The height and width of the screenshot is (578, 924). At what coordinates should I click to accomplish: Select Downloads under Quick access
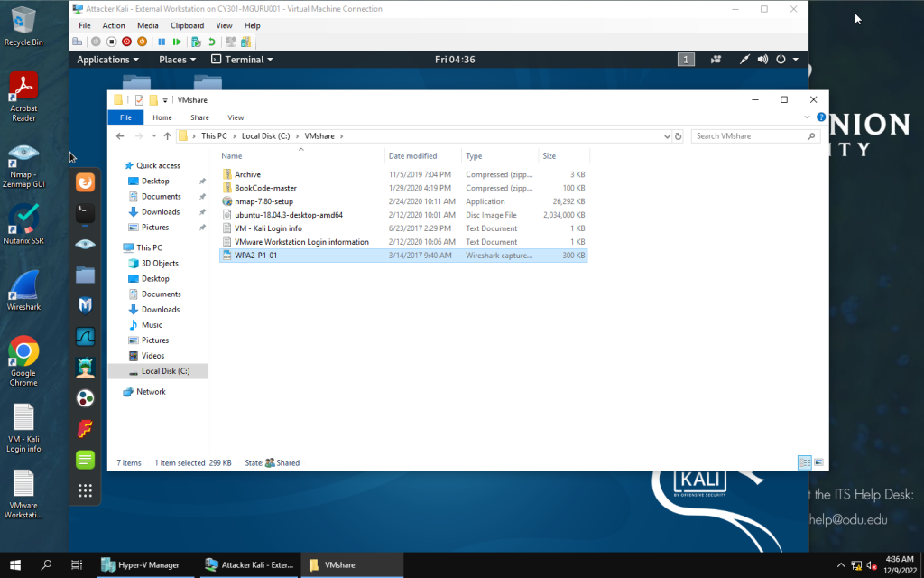pyautogui.click(x=161, y=211)
